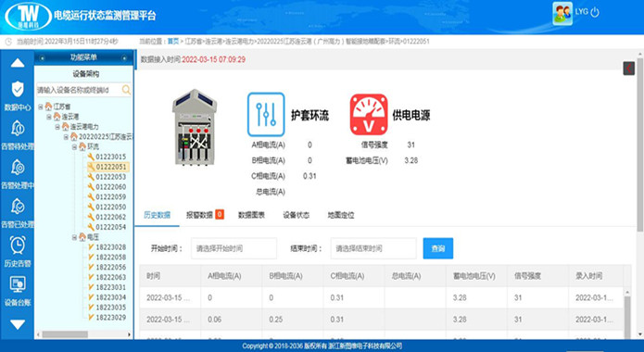This screenshot has width=644, height=352.
Task: Open 告警待处理 bell icon in sidebar
Action: coord(18,129)
